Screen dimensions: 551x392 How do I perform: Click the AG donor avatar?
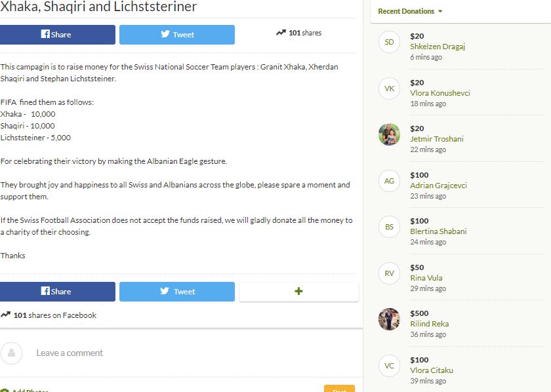[x=389, y=181]
